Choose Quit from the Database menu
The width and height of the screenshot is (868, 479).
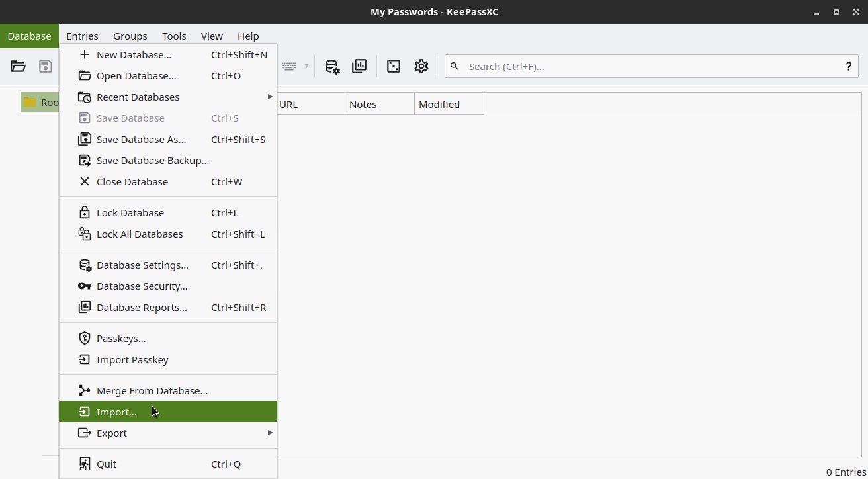click(168, 464)
